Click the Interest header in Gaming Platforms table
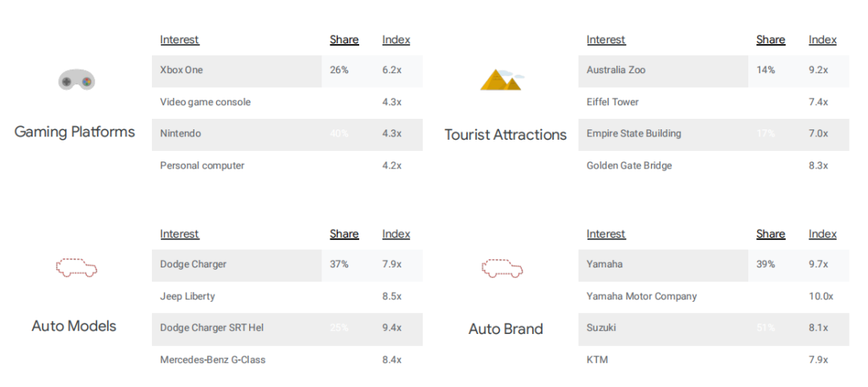 [x=179, y=40]
